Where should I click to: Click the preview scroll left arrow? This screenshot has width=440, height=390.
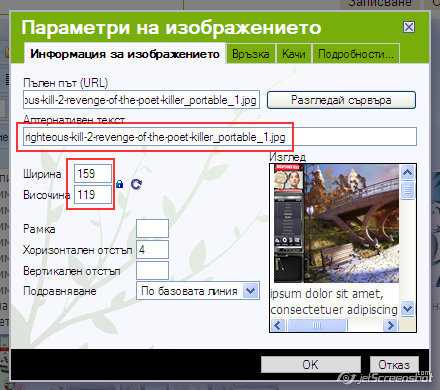(x=278, y=324)
